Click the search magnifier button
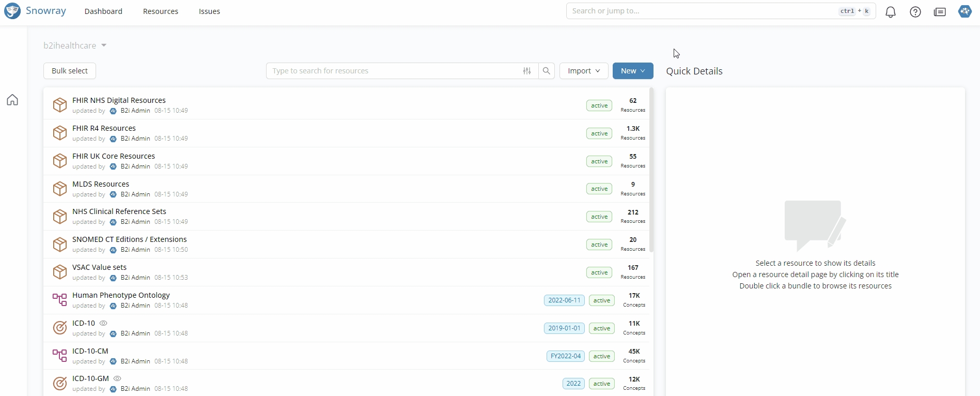 pos(546,71)
